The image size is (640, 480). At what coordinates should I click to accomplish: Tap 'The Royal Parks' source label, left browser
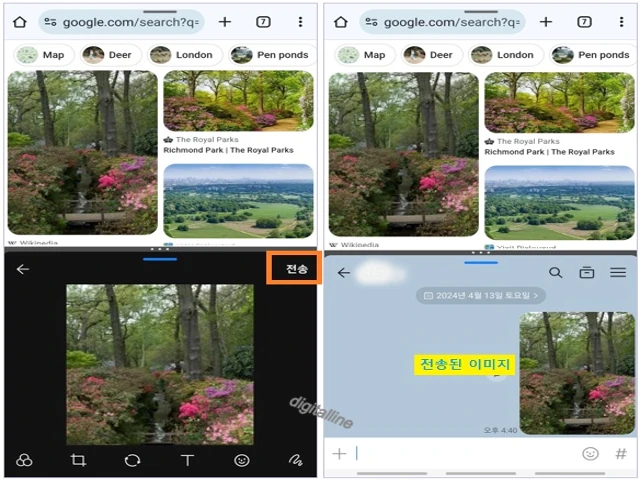tap(207, 140)
